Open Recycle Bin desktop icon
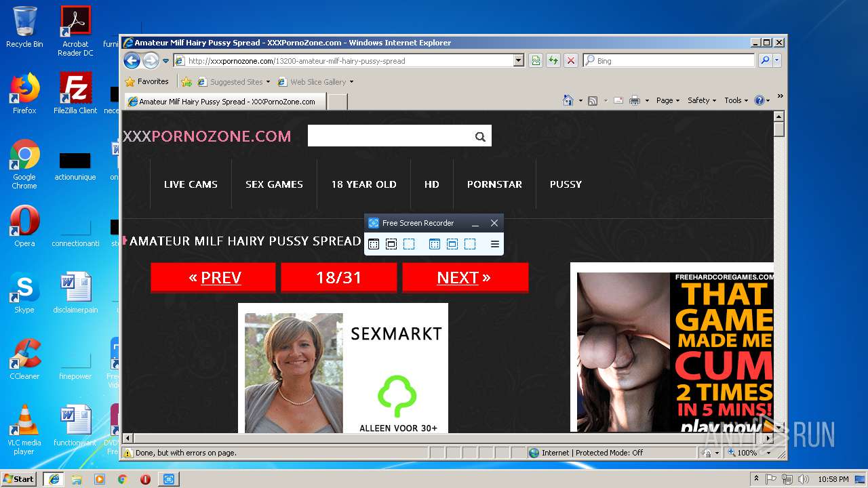The width and height of the screenshot is (868, 488). coord(24,27)
